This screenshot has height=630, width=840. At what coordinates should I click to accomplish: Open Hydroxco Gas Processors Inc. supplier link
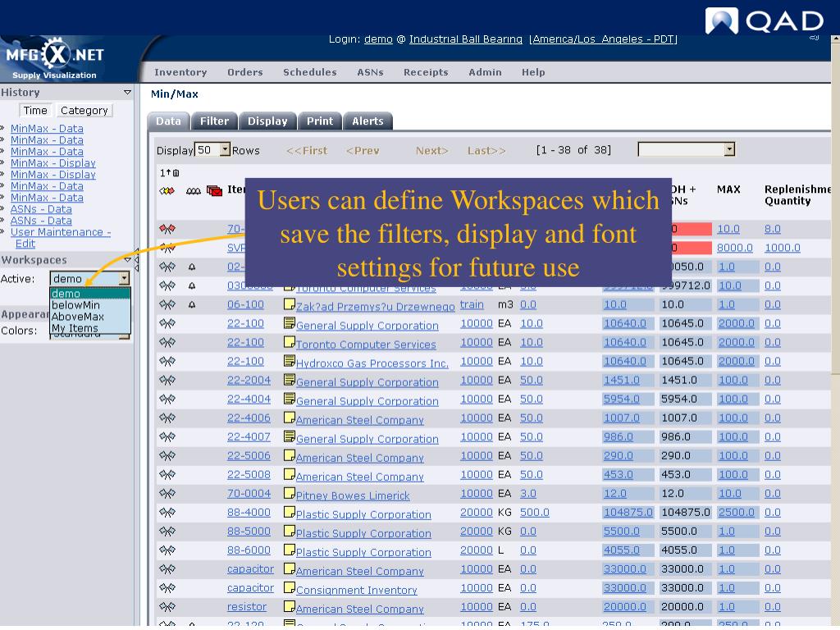point(372,363)
